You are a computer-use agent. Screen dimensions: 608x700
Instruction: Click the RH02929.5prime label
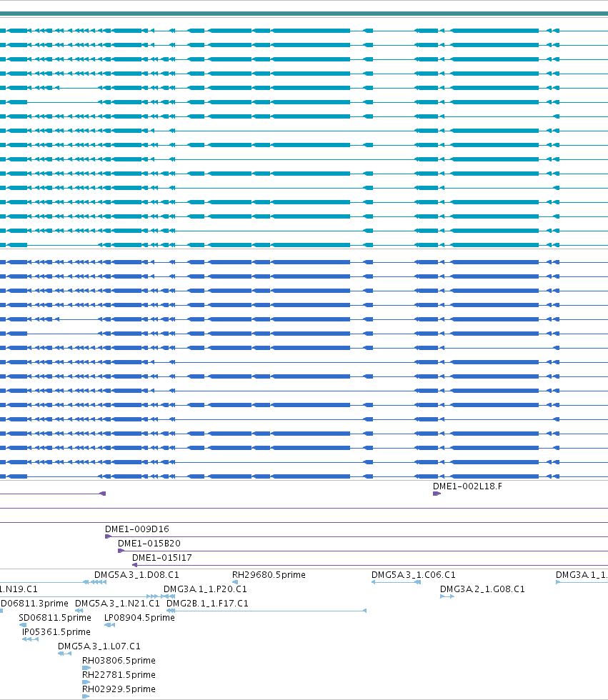pos(119,689)
